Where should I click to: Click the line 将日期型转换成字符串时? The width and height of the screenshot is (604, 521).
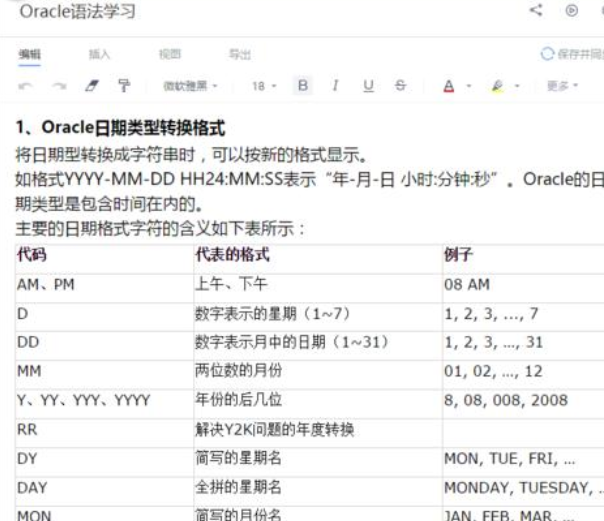(x=191, y=154)
